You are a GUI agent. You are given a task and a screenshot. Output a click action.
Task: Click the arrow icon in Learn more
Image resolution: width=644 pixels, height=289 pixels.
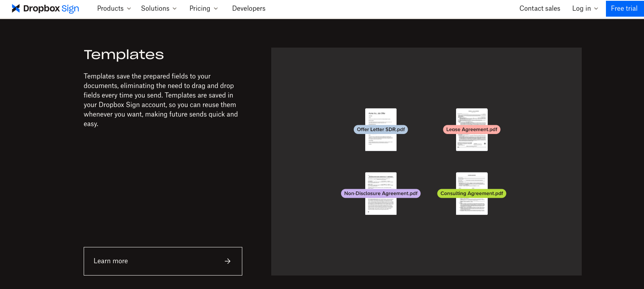(x=228, y=261)
